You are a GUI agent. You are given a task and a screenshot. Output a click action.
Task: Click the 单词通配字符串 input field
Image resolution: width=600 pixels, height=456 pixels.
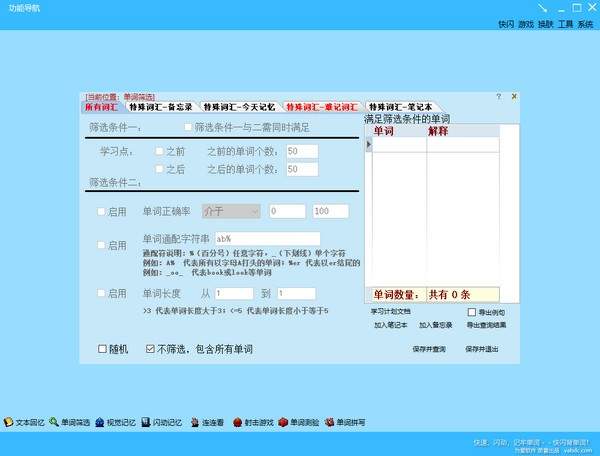(266, 239)
